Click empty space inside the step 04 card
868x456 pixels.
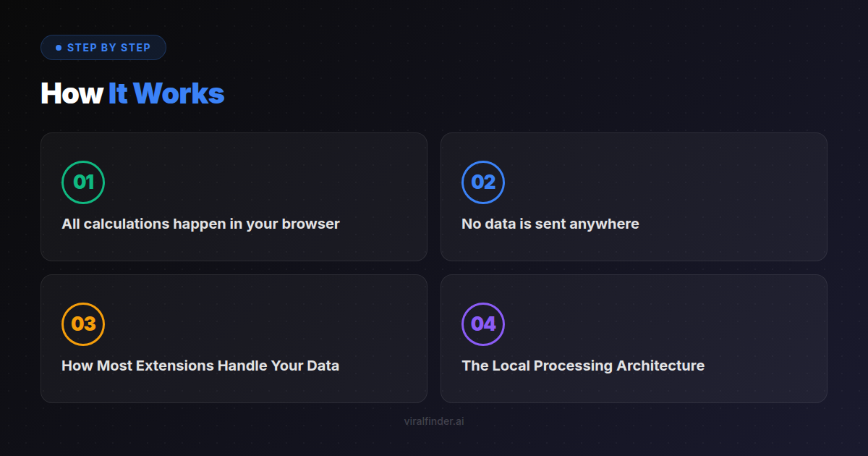tap(687, 316)
